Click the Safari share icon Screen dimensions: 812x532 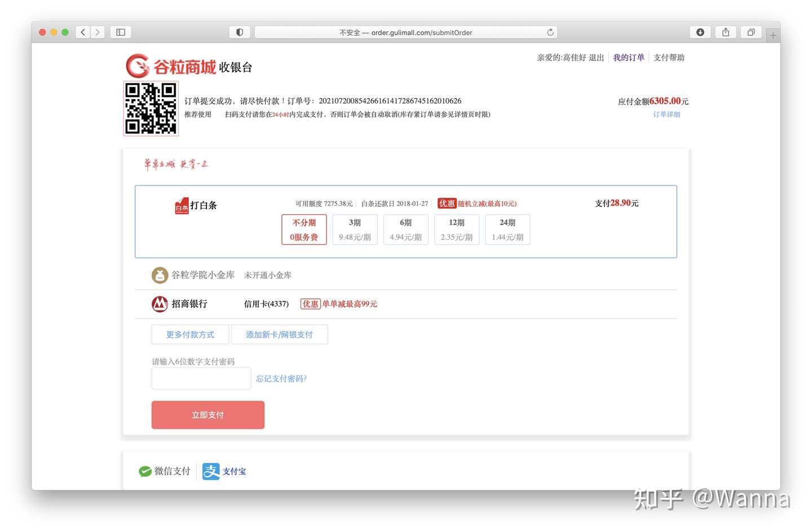[x=726, y=32]
